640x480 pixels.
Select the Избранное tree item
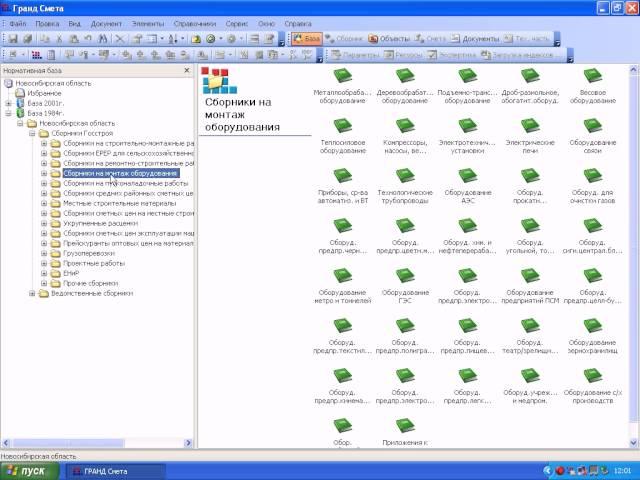coord(44,93)
